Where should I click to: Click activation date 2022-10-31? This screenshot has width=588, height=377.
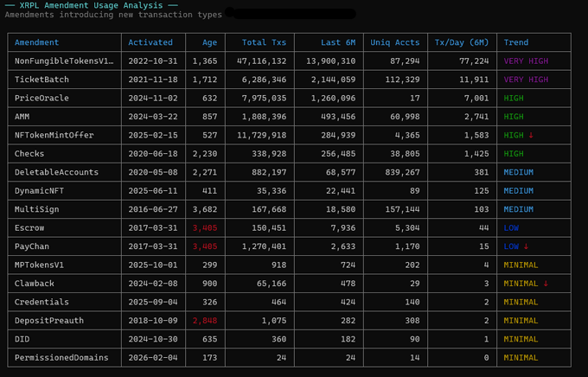click(153, 61)
